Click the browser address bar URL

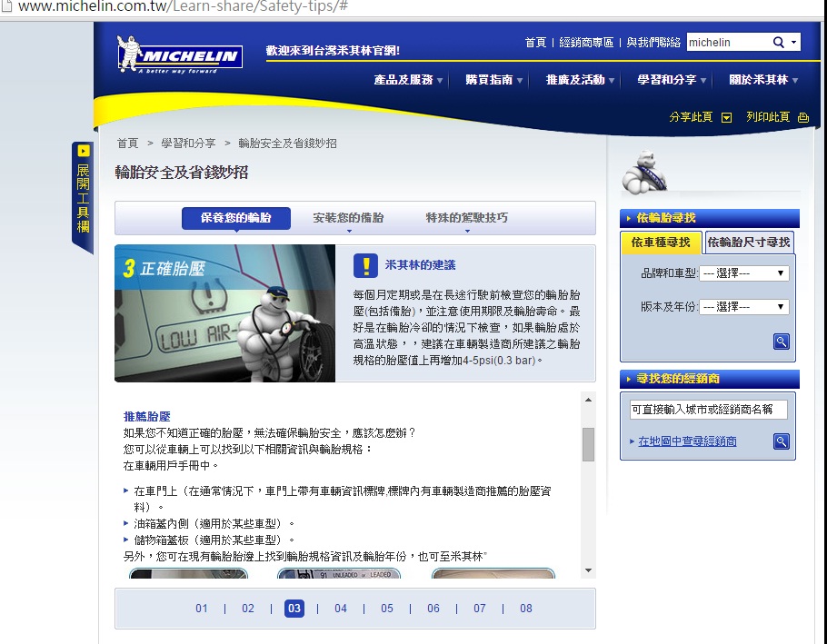[183, 7]
